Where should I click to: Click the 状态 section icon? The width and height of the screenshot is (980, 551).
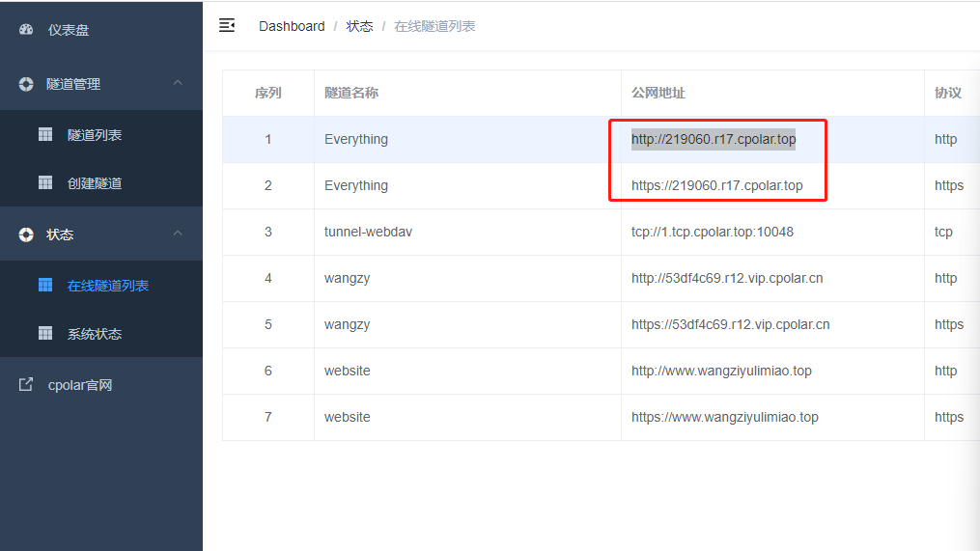(x=26, y=234)
